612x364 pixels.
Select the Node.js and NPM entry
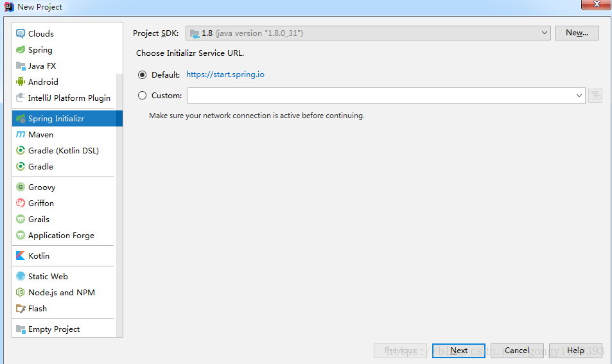[x=64, y=292]
